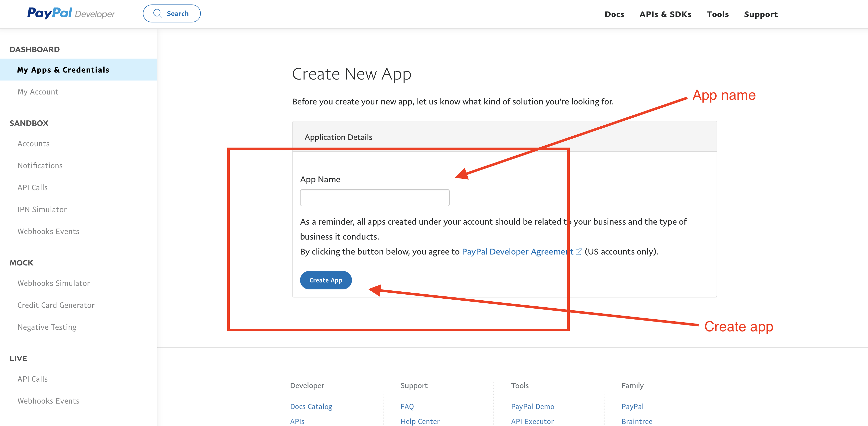Image resolution: width=868 pixels, height=426 pixels.
Task: Open the APIs & SDKs menu
Action: click(x=665, y=14)
